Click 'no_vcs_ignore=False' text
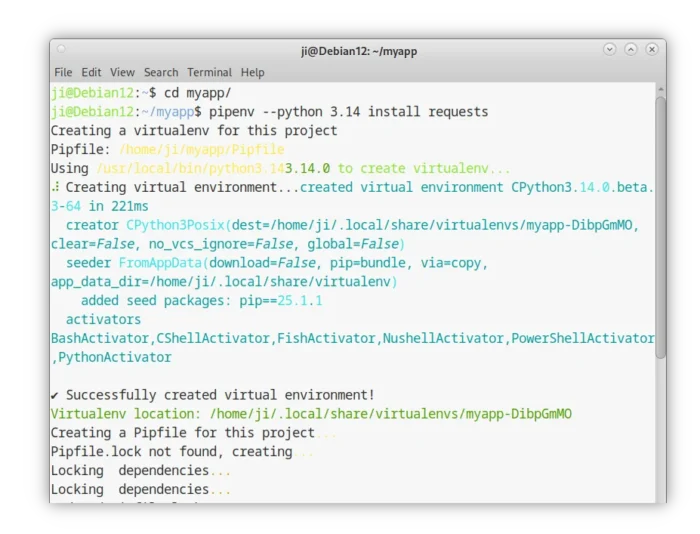Viewport: 700px width, 534px height. pos(221,244)
